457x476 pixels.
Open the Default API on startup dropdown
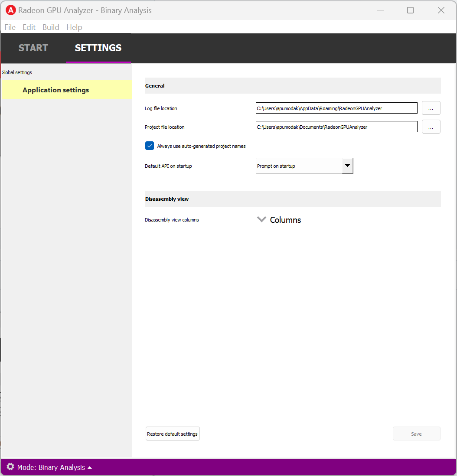tap(299, 166)
